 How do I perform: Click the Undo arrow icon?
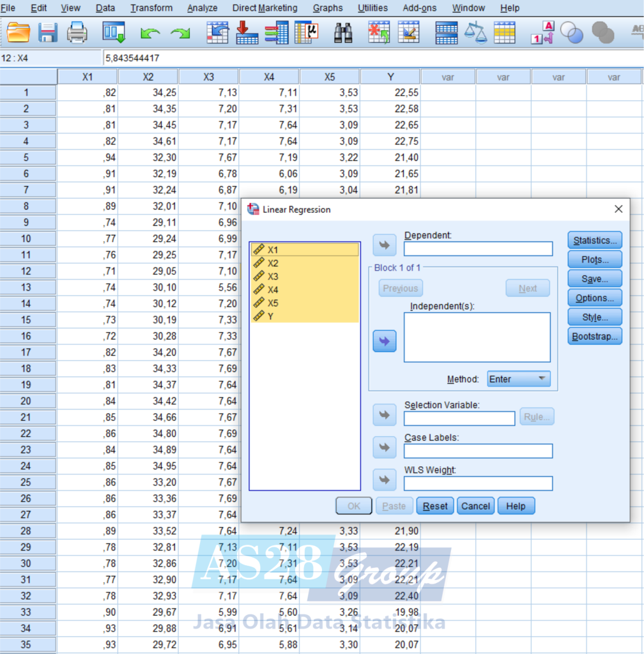150,32
